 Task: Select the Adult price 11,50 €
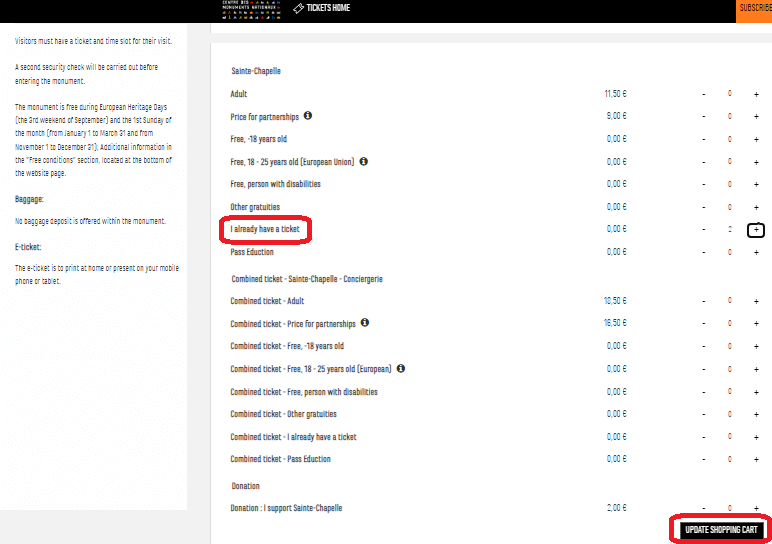pos(615,94)
